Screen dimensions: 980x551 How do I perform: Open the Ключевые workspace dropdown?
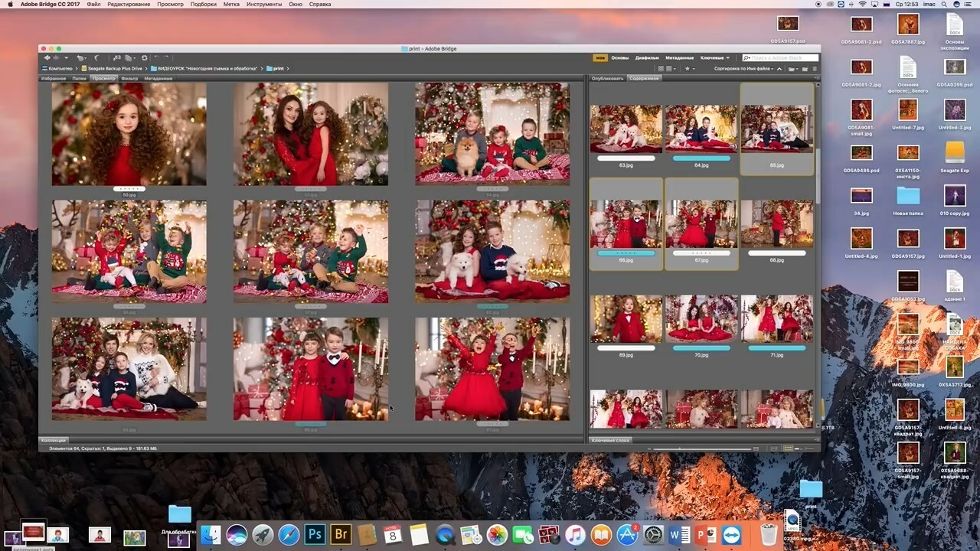pyautogui.click(x=715, y=58)
